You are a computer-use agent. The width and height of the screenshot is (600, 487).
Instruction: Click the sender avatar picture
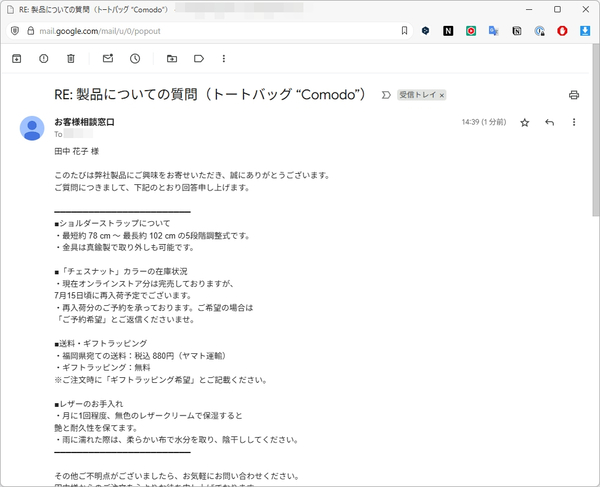pos(32,128)
